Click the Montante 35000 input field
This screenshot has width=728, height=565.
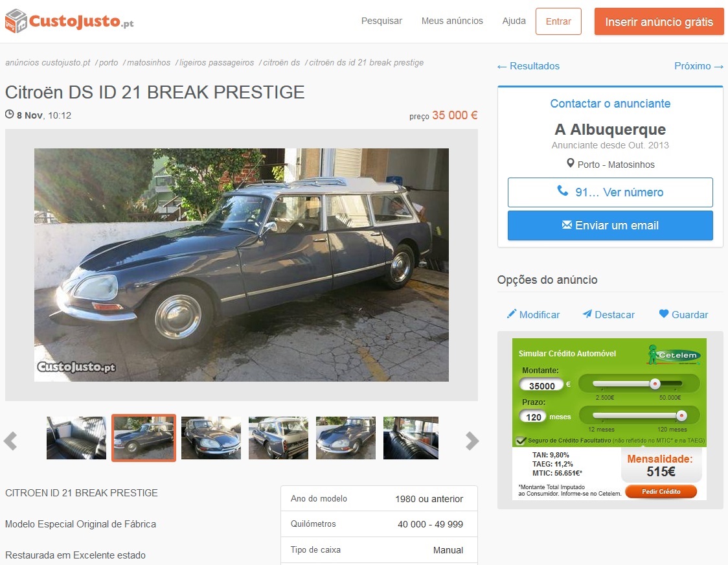(x=541, y=386)
